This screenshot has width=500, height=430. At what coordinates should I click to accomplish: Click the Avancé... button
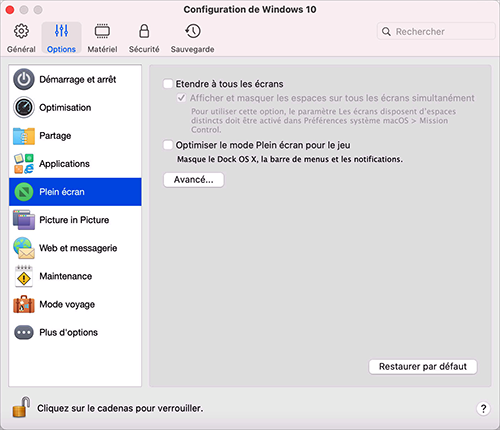pos(194,180)
